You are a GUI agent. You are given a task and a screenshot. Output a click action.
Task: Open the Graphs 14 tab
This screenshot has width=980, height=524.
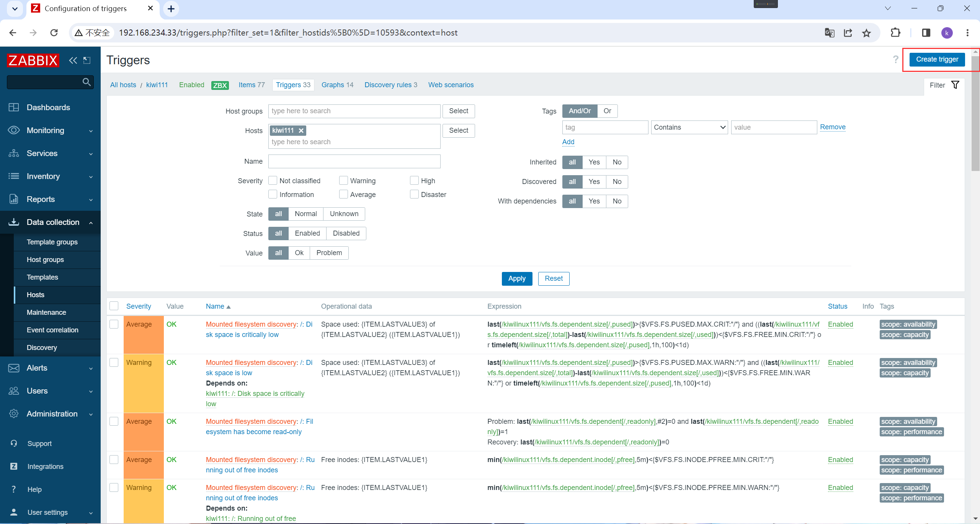pos(337,85)
